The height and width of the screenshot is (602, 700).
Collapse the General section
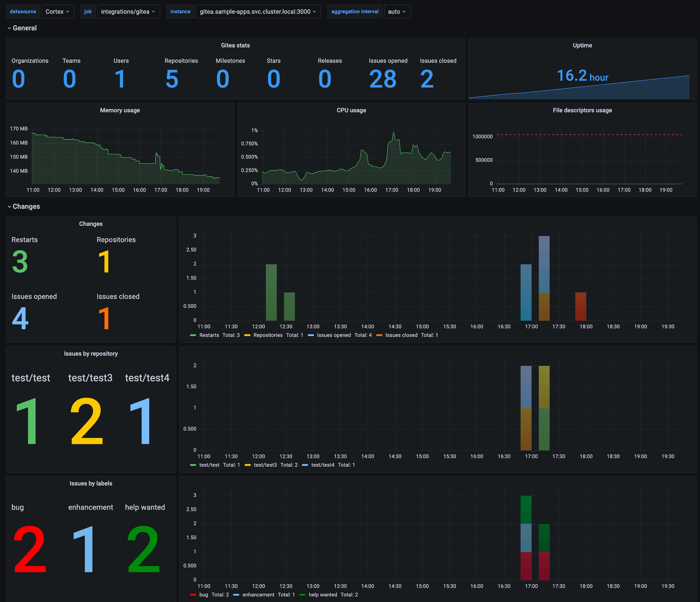(x=24, y=28)
